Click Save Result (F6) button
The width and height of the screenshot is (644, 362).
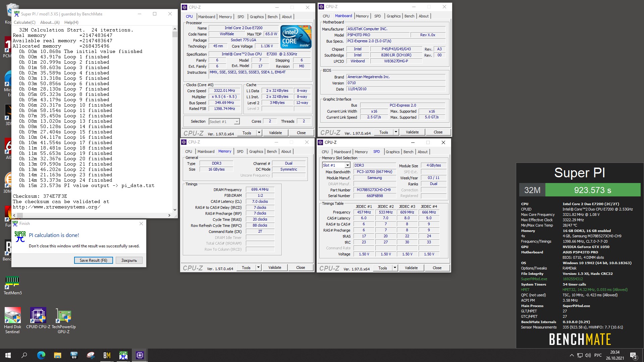(94, 260)
